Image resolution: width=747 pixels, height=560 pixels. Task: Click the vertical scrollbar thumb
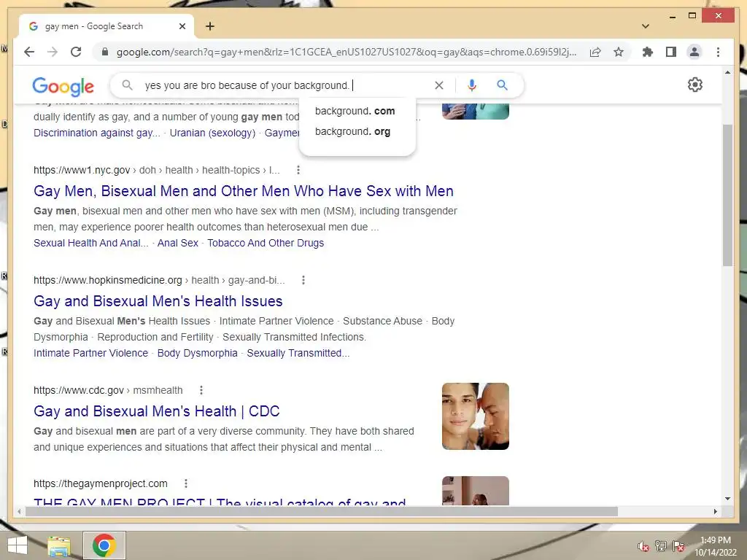[x=727, y=195]
